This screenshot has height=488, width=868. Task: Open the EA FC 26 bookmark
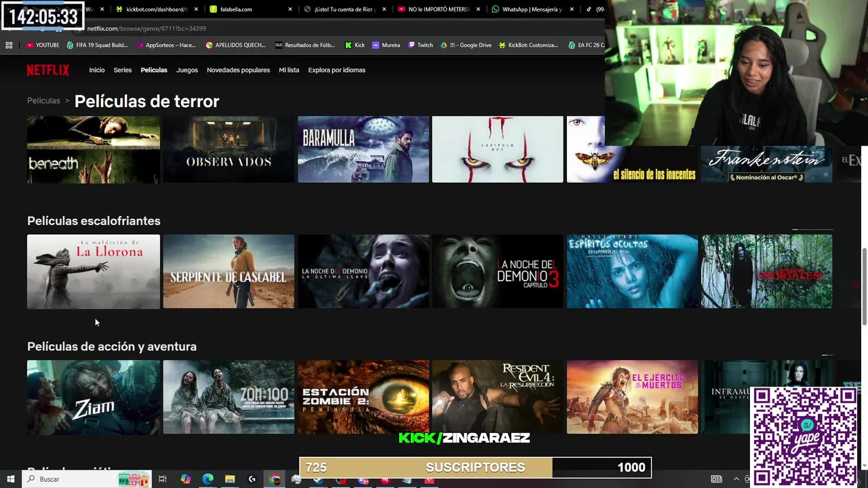586,45
